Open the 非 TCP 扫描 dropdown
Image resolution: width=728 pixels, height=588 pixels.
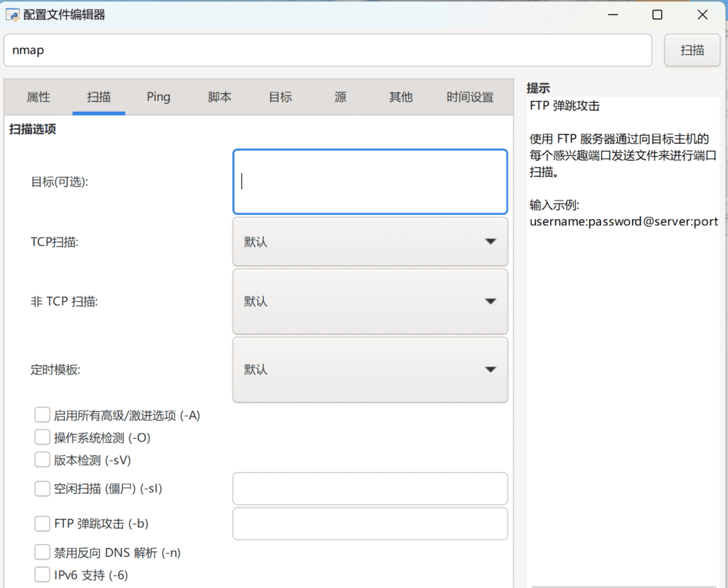click(x=370, y=301)
